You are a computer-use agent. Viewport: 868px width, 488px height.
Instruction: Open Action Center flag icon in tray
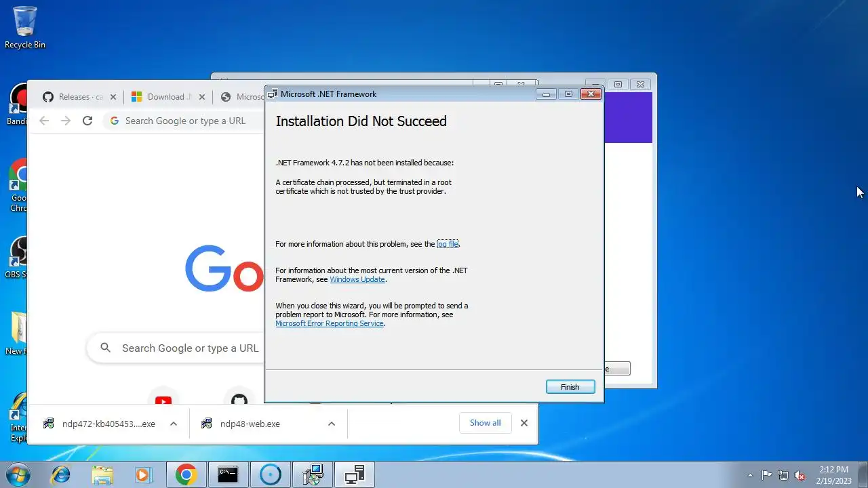[x=766, y=475]
